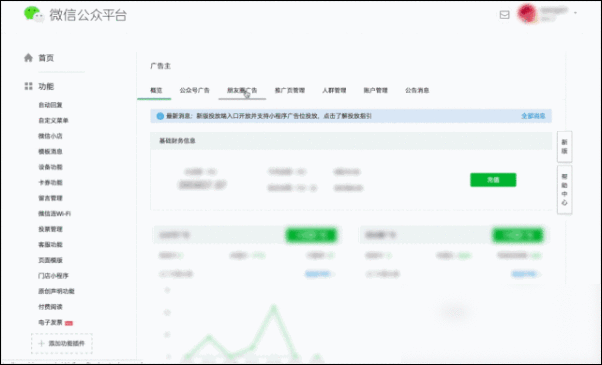Click the green 充值 button
The height and width of the screenshot is (365, 602).
(493, 180)
